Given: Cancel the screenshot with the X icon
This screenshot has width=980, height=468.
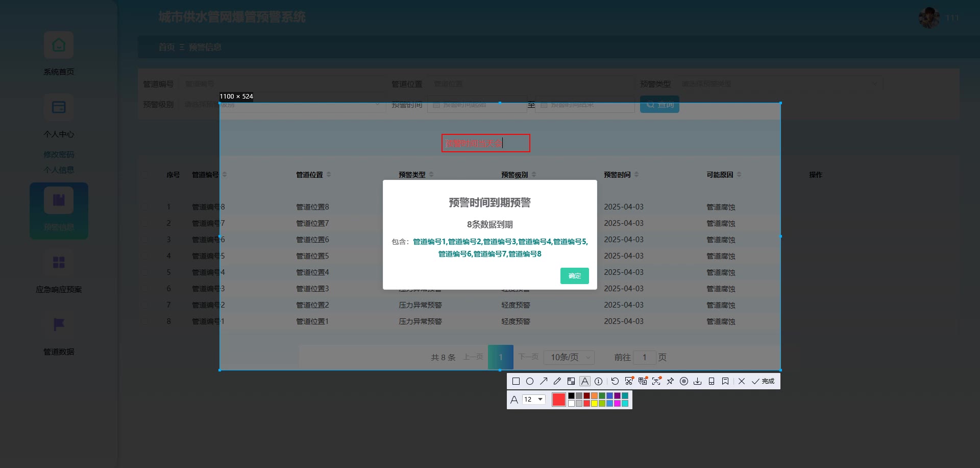Looking at the screenshot, I should (x=742, y=381).
